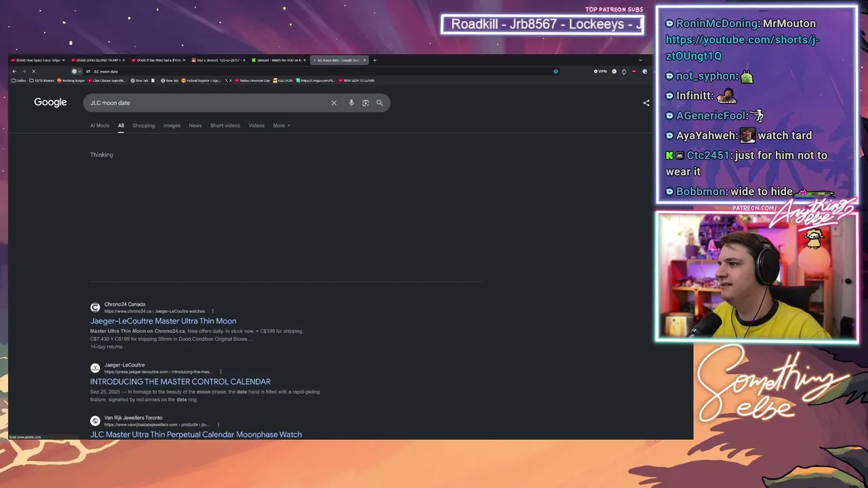The height and width of the screenshot is (488, 868).
Task: Click the Van Rijk Jewellers Toronto favicon
Action: [x=95, y=421]
